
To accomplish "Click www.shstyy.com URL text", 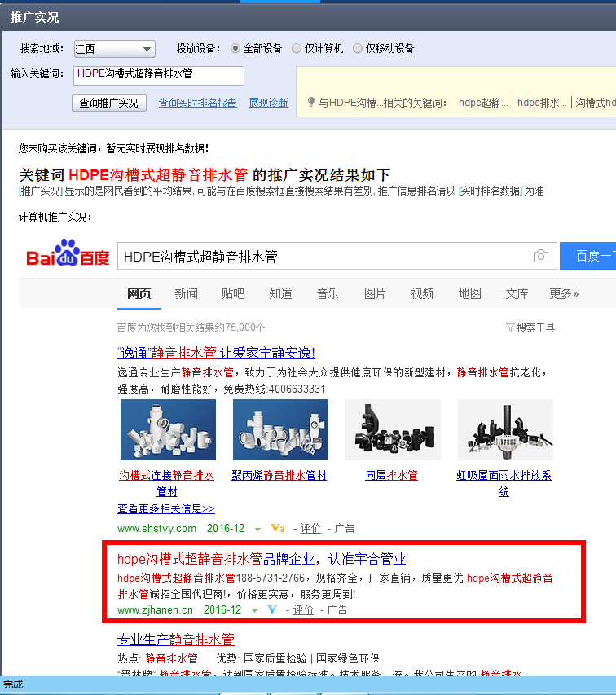I will (157, 528).
